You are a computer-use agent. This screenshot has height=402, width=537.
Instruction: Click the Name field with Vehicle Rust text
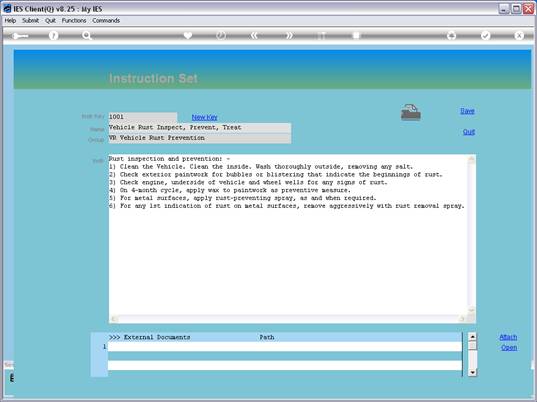(200, 128)
